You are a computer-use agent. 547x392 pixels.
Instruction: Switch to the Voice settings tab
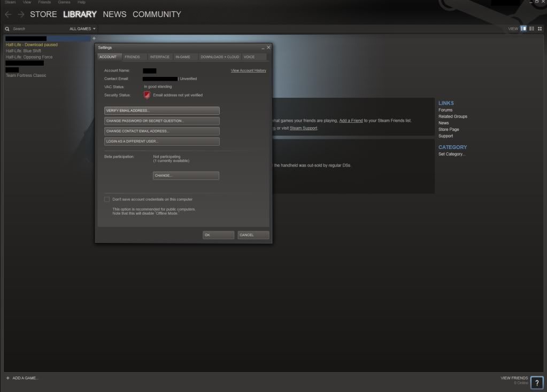(254, 57)
